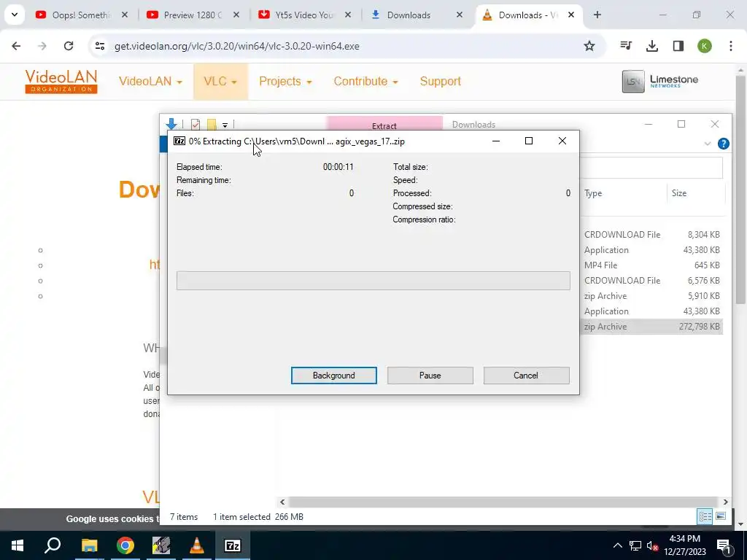Show hidden system tray icons
This screenshot has height=560, width=747.
[617, 545]
